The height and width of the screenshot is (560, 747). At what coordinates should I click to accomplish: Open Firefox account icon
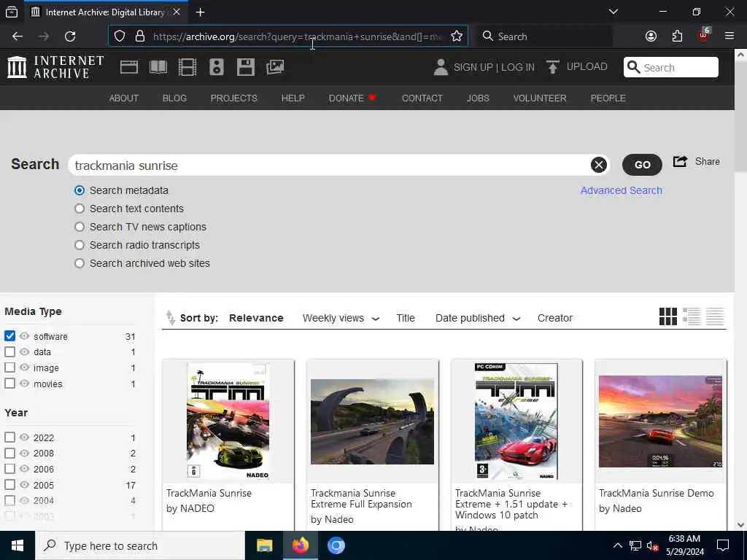pos(651,36)
